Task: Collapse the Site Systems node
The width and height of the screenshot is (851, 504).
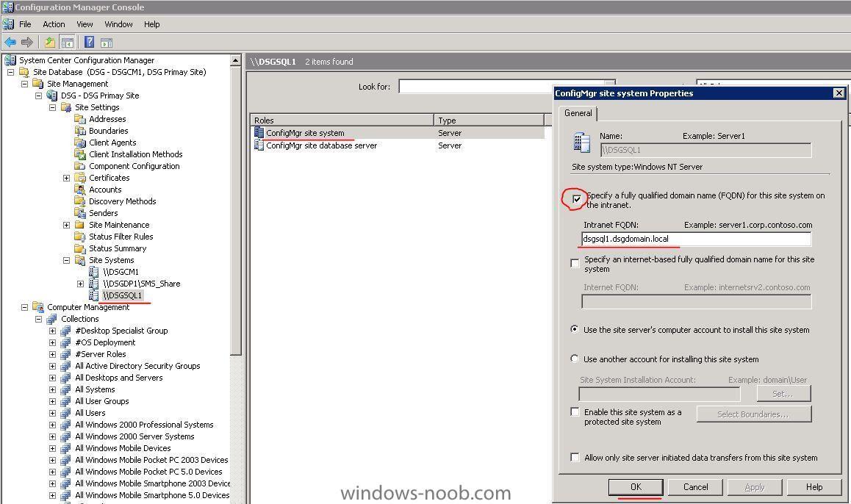Action: point(67,260)
